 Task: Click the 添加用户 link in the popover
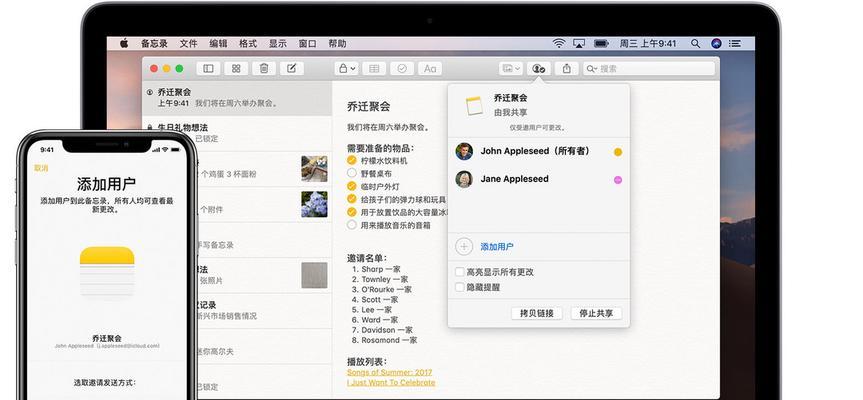coord(497,247)
